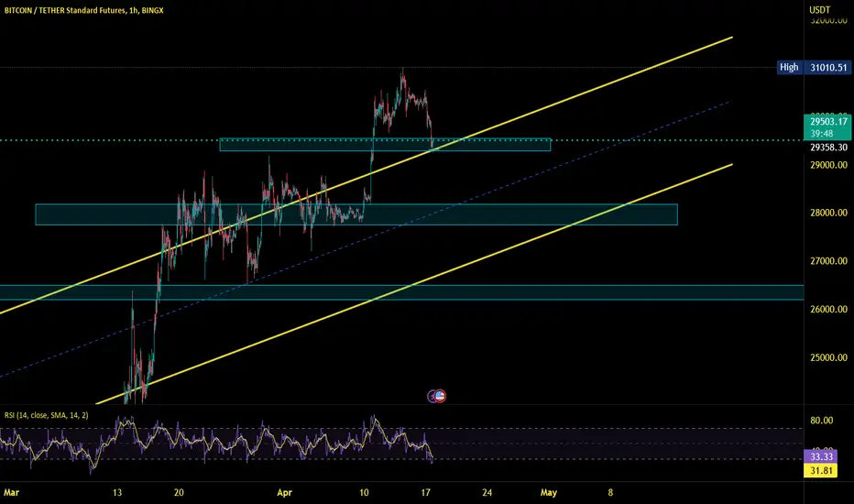
Task: Click the USDT currency label
Action: [820, 10]
